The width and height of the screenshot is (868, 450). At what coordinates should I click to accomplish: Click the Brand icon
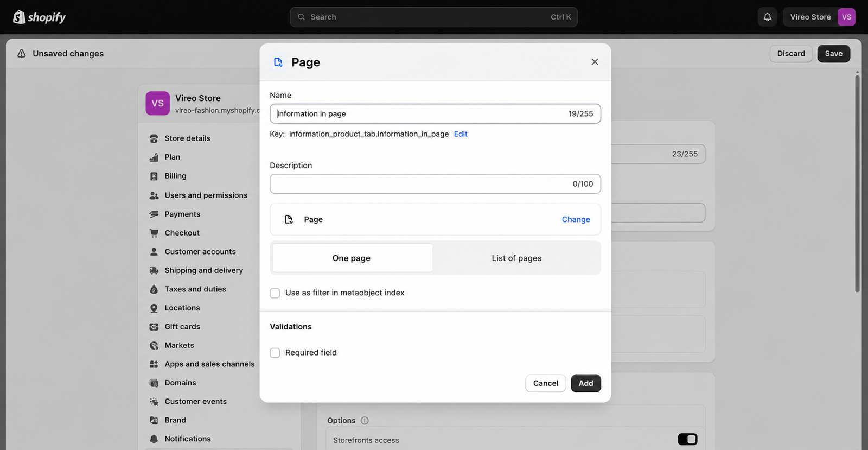pos(154,420)
